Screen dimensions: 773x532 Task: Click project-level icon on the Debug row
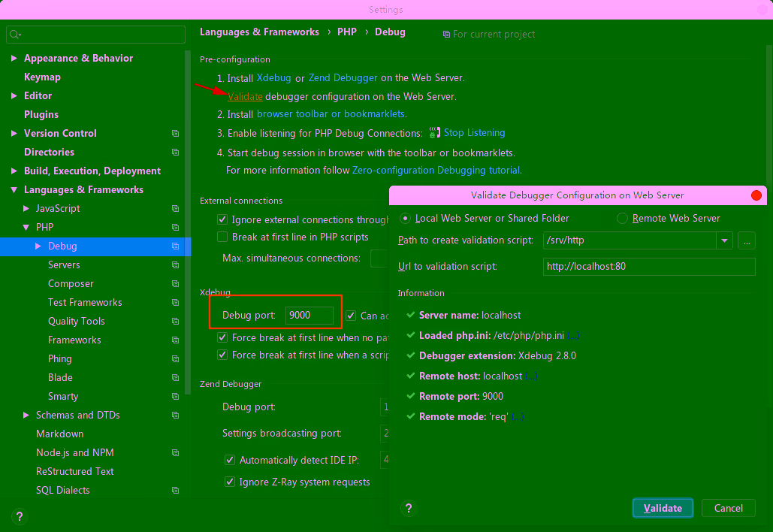[x=175, y=246]
